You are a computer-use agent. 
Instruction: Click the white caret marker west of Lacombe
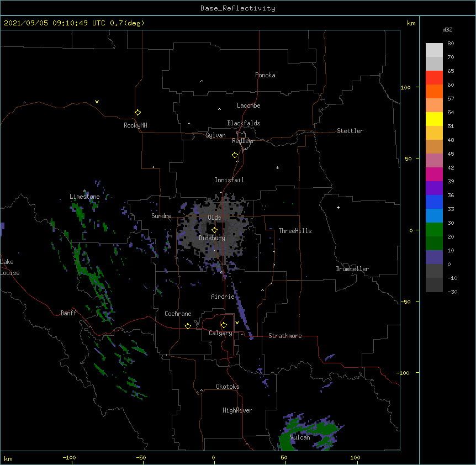click(219, 109)
